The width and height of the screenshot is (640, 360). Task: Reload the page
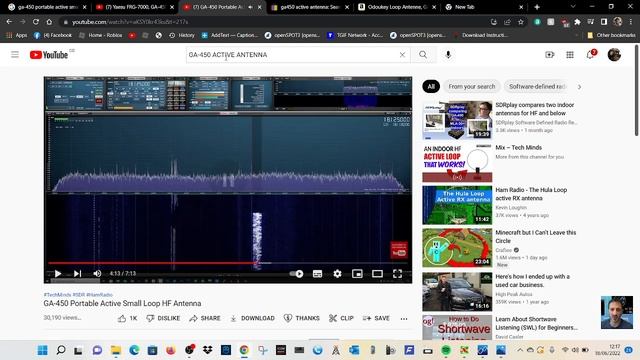tap(36, 22)
